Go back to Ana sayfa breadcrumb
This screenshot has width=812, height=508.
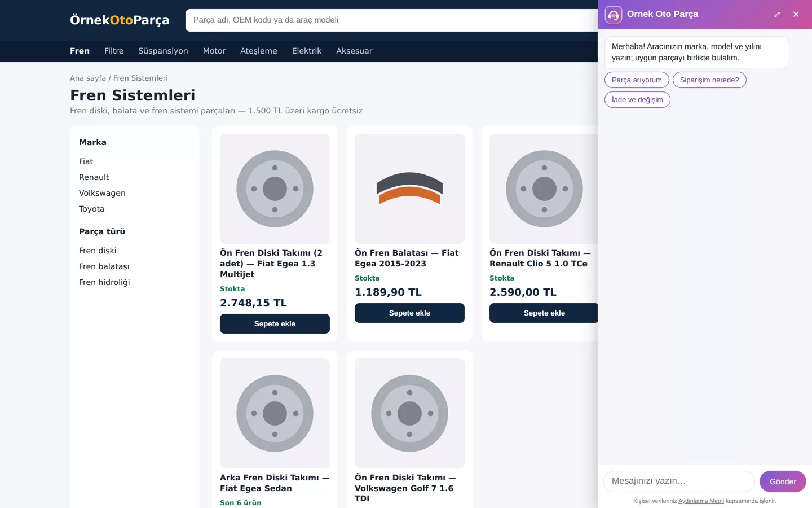point(88,78)
